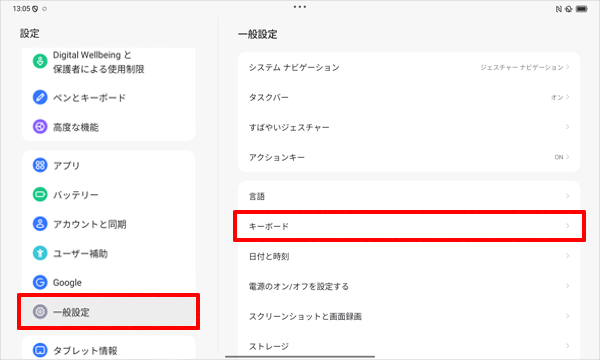The width and height of the screenshot is (600, 360).
Task: Open 電源のオン/オフを設定する
Action: 409,286
